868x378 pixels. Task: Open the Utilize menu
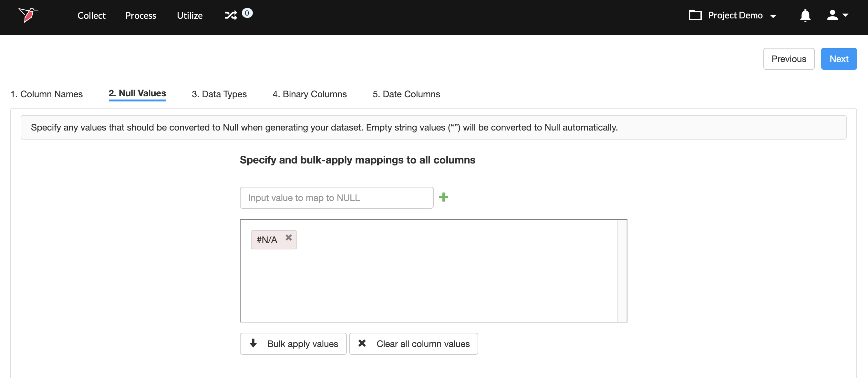[x=190, y=16]
